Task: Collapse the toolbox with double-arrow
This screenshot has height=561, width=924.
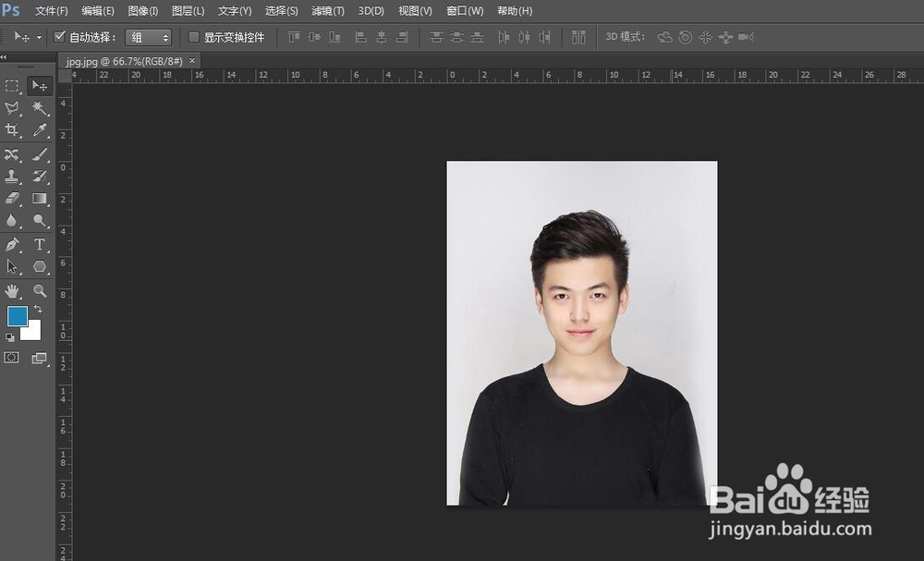Action: [x=4, y=57]
